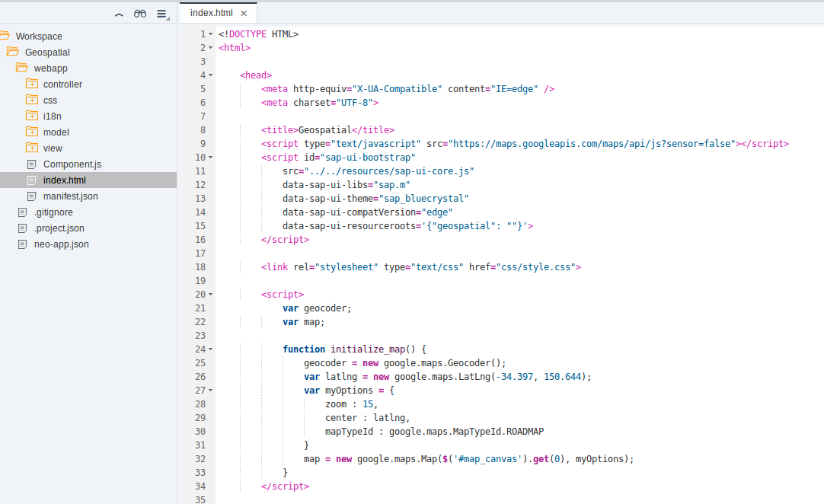824x504 pixels.
Task: Open the css folder
Action: coord(50,100)
